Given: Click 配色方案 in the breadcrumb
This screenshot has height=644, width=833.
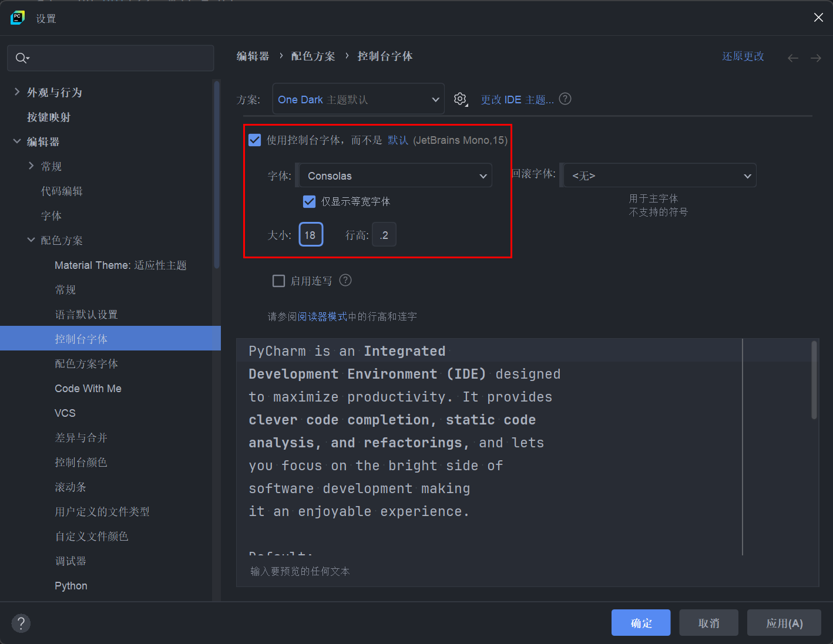Looking at the screenshot, I should (313, 56).
